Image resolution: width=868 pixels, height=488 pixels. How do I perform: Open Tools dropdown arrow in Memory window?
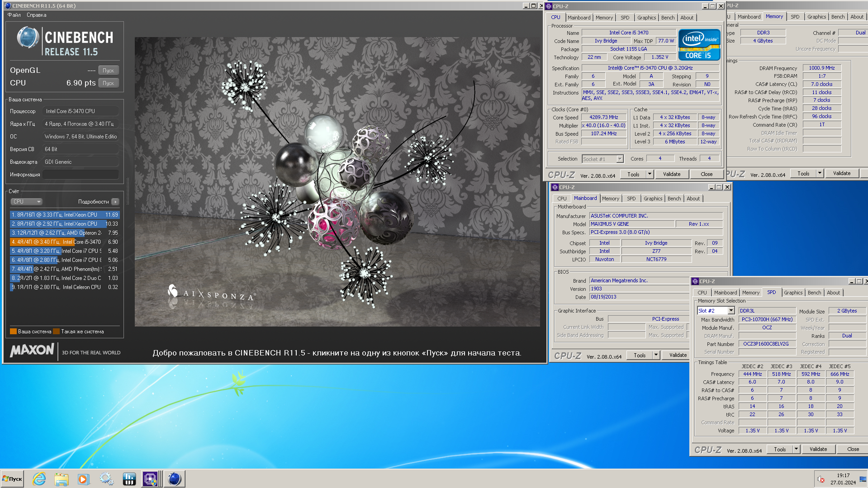(820, 173)
